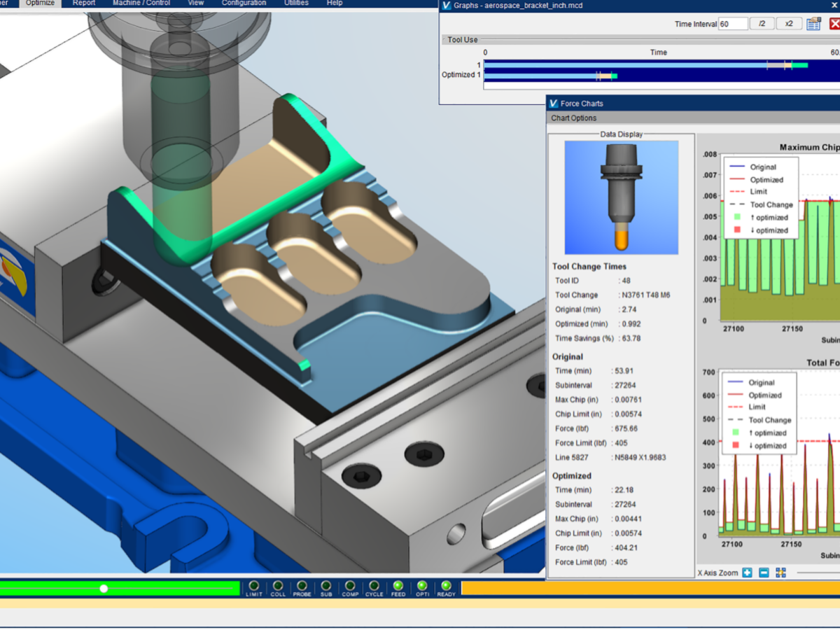Image resolution: width=840 pixels, height=630 pixels.
Task: Open the Utilities menu
Action: 296,3
